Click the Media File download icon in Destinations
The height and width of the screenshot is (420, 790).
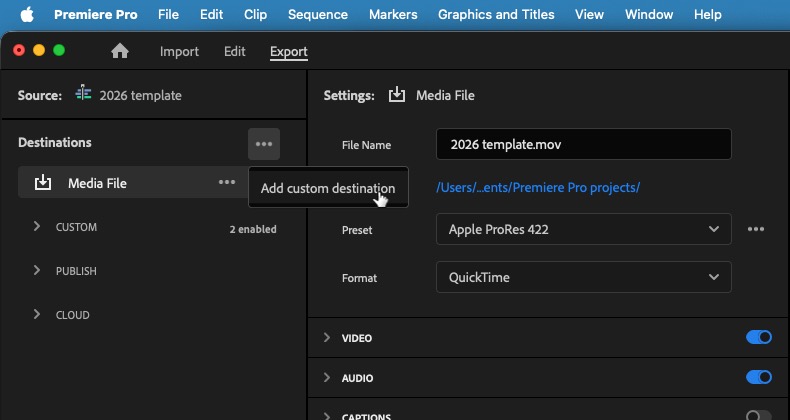click(x=43, y=182)
